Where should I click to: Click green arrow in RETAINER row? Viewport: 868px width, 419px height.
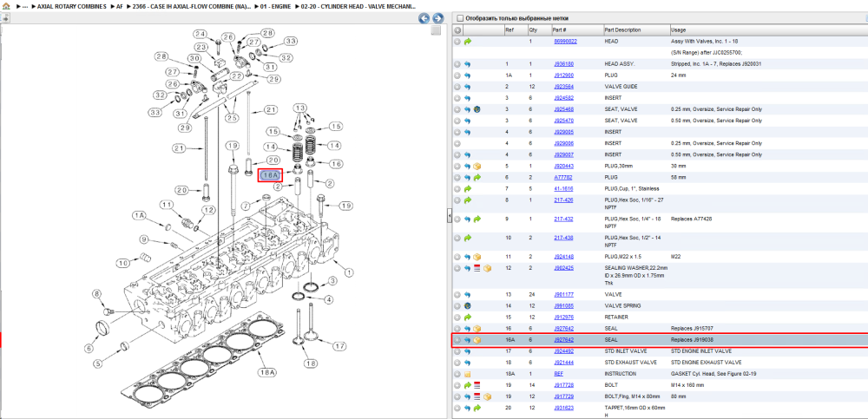pyautogui.click(x=468, y=318)
